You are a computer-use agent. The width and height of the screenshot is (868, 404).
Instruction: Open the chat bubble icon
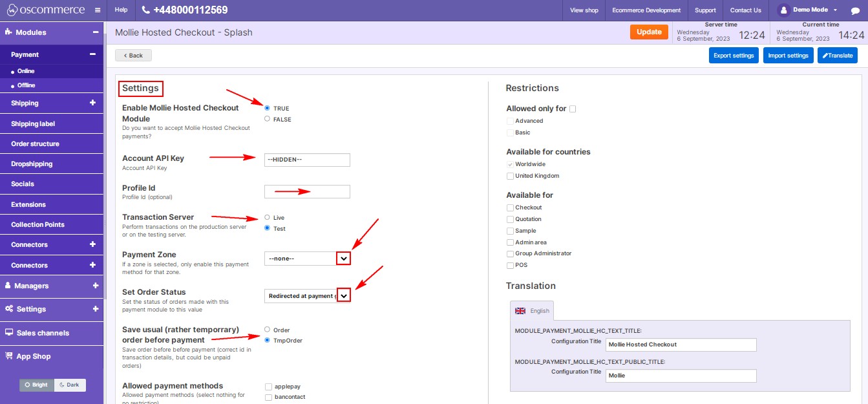855,10
